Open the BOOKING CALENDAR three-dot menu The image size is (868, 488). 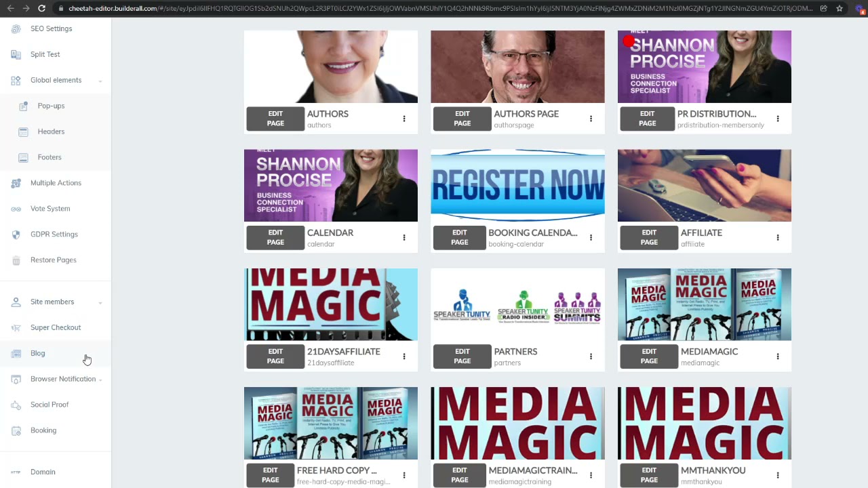click(x=591, y=237)
